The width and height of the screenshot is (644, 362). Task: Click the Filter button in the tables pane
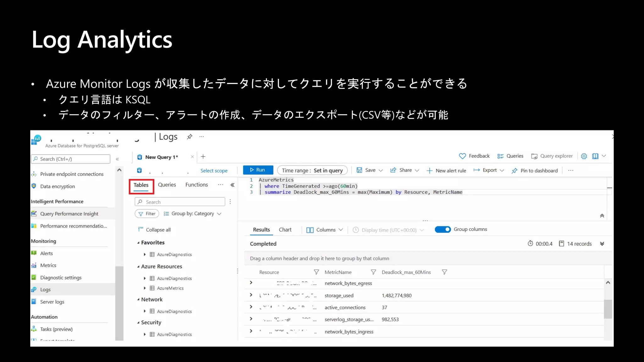(147, 214)
